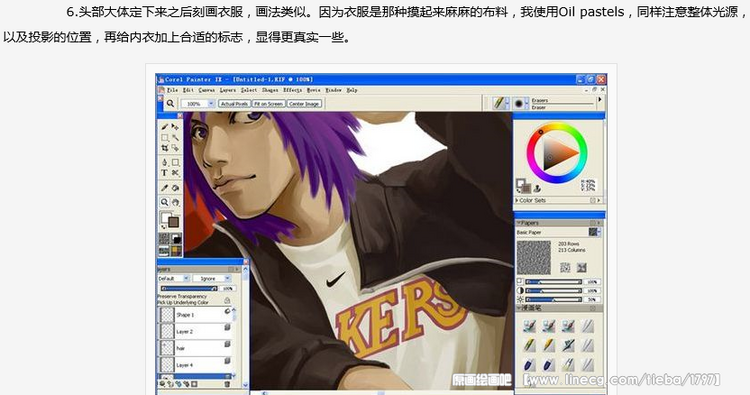Image resolution: width=750 pixels, height=395 pixels.
Task: Open the Layers menu
Action: coord(228,90)
